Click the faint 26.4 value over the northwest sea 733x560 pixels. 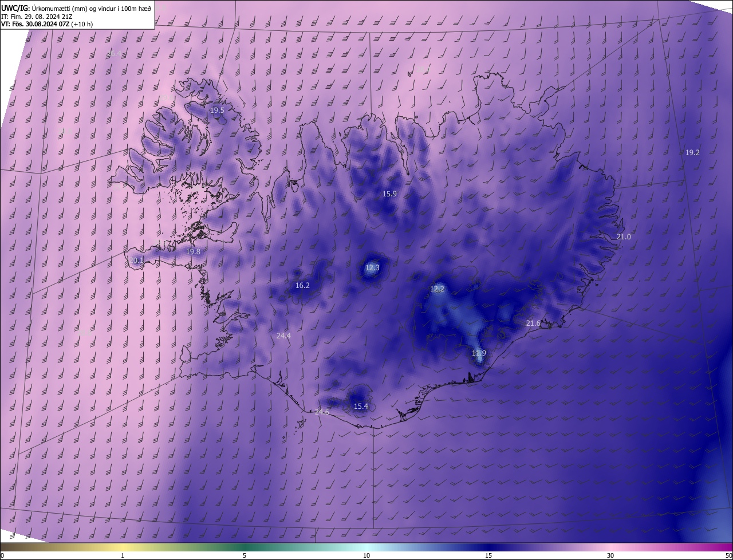115,54
